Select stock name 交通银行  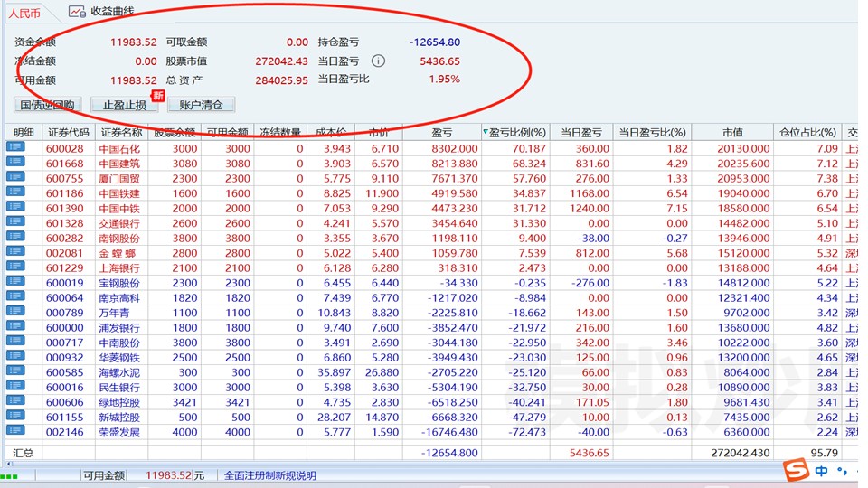[119, 223]
